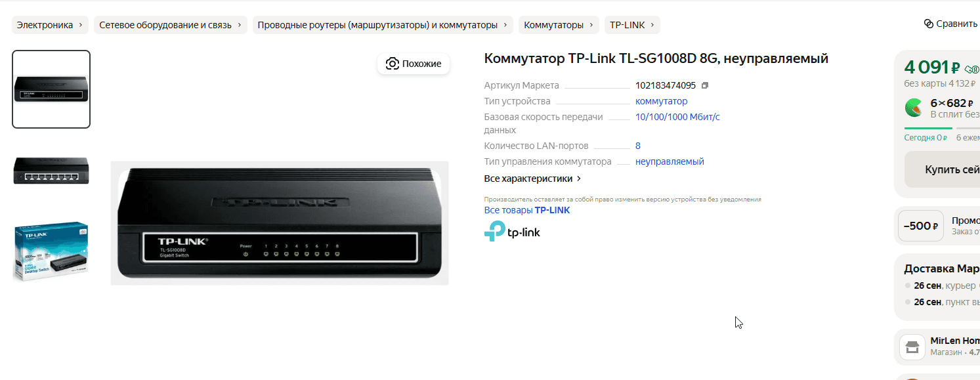Click the cashback icon beside the price
980x380 pixels.
coord(972,69)
